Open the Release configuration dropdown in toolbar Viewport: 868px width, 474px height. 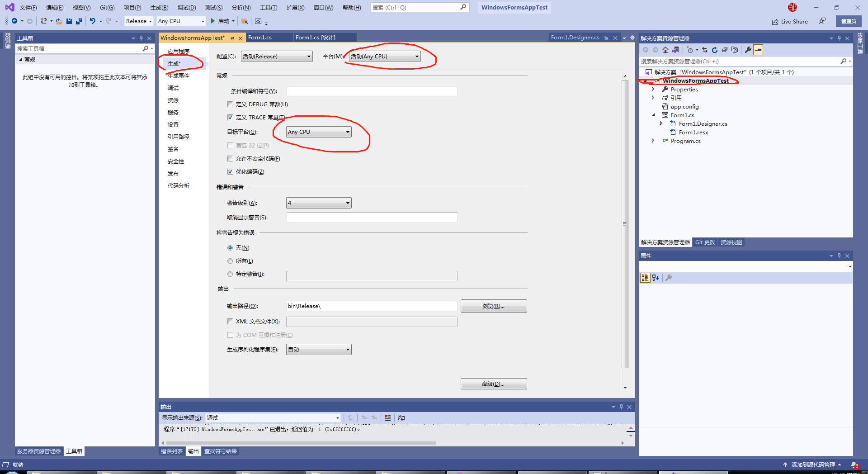(x=139, y=21)
